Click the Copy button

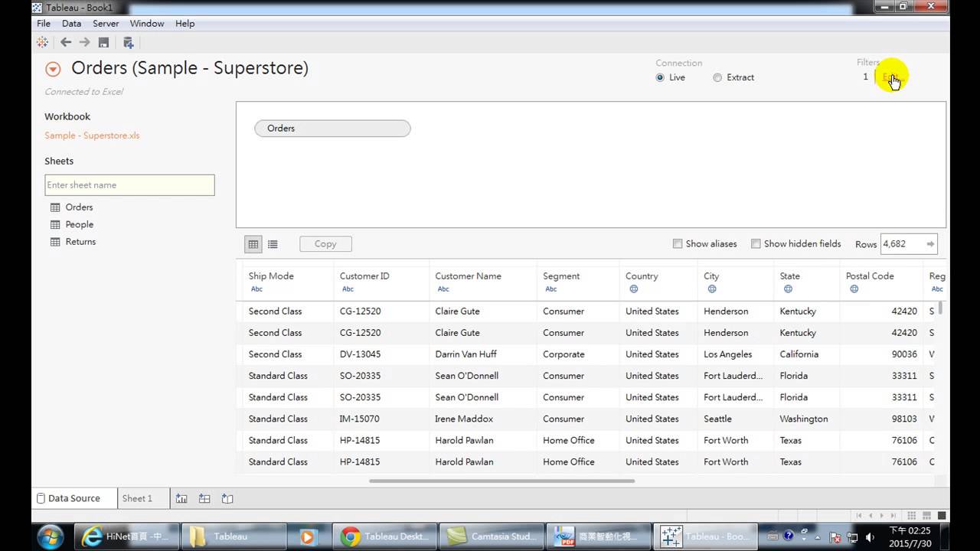[325, 244]
